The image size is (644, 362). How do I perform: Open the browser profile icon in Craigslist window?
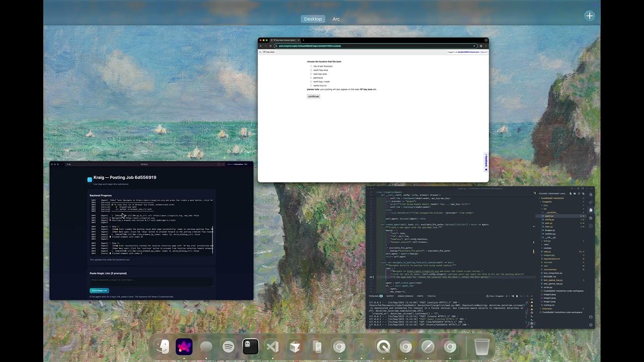point(481,46)
